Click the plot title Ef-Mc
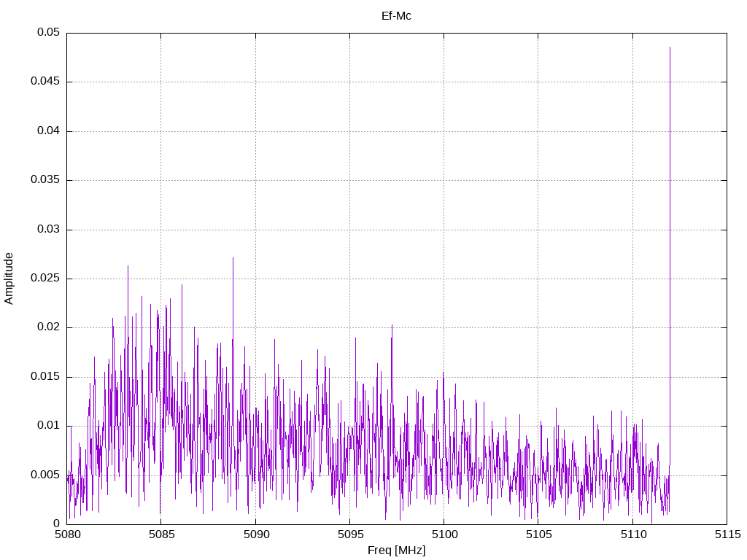This screenshot has height=560, width=747. [x=396, y=15]
